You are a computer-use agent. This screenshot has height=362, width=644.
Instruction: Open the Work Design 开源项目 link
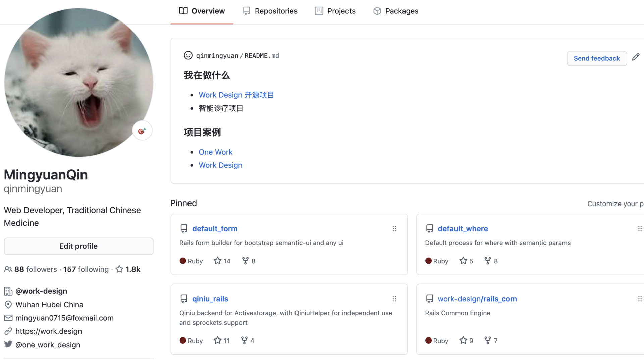[x=236, y=95]
